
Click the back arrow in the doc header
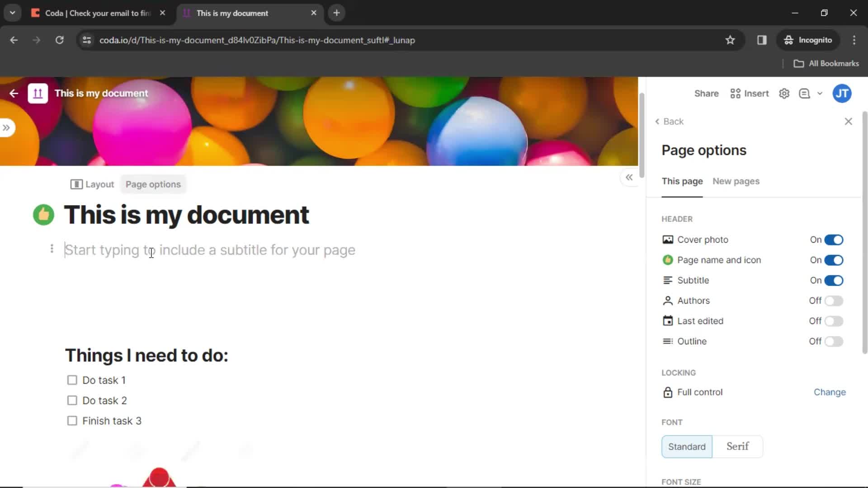(14, 93)
